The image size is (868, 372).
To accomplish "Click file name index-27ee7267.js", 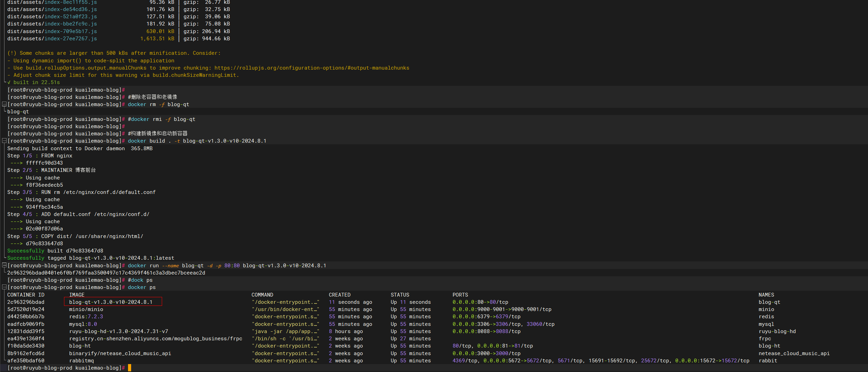I will [71, 39].
